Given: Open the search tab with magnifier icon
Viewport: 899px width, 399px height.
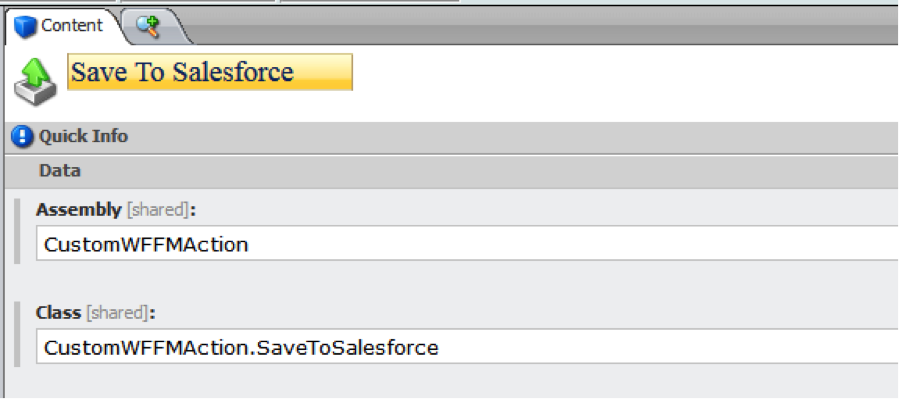Looking at the screenshot, I should point(152,26).
